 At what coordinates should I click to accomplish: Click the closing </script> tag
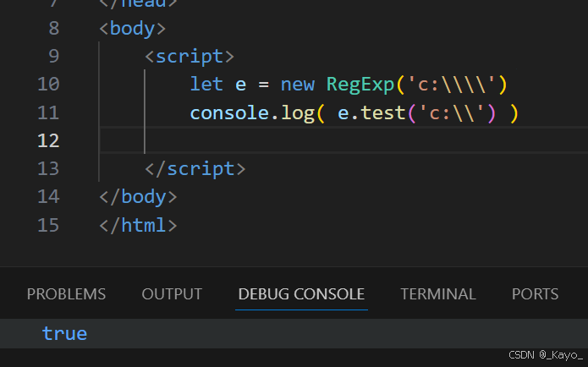point(195,169)
